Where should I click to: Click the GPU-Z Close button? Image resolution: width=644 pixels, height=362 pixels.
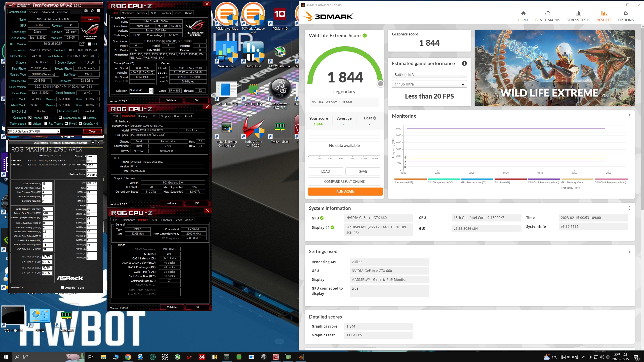click(92, 131)
